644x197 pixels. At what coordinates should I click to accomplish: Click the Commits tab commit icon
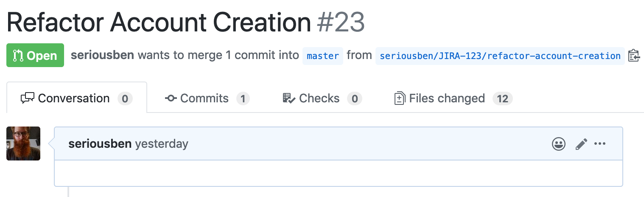tap(171, 98)
